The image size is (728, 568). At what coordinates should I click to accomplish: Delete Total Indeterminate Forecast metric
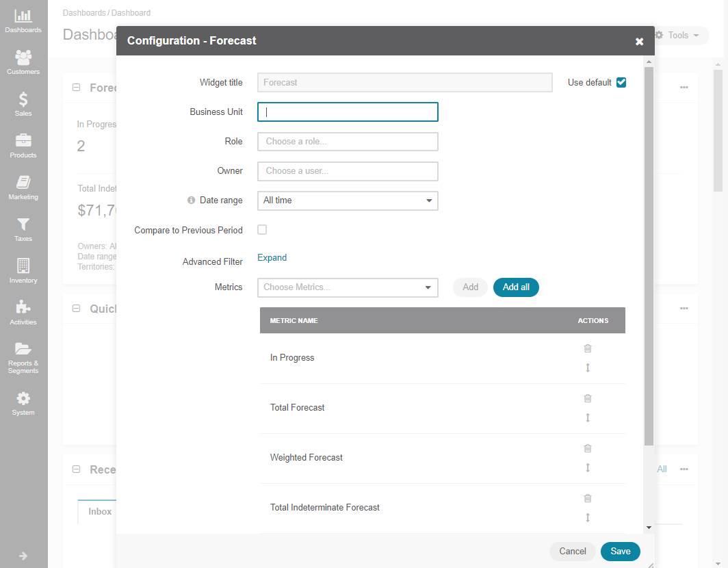pyautogui.click(x=587, y=498)
